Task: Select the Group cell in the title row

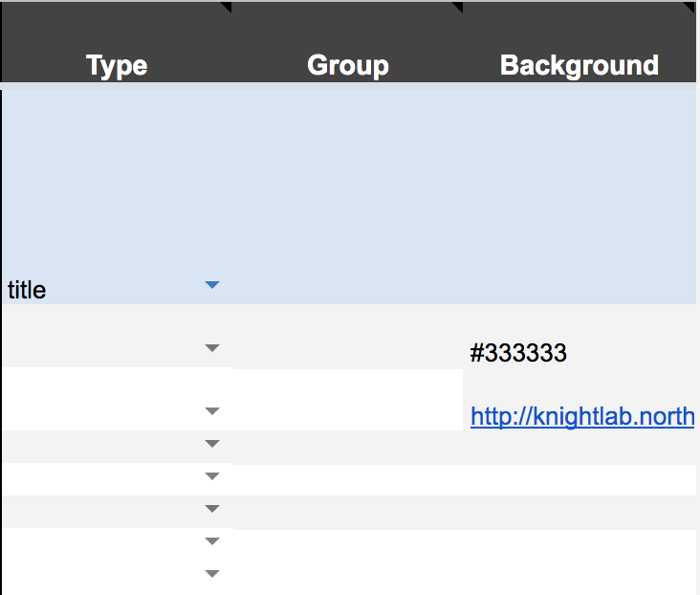Action: tap(348, 196)
